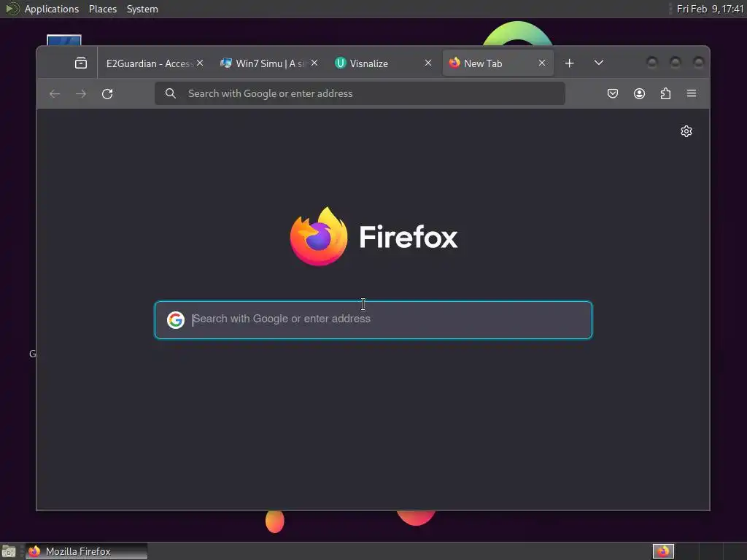This screenshot has height=560, width=747.
Task: Close the Win7 Simu tab
Action: coord(314,63)
